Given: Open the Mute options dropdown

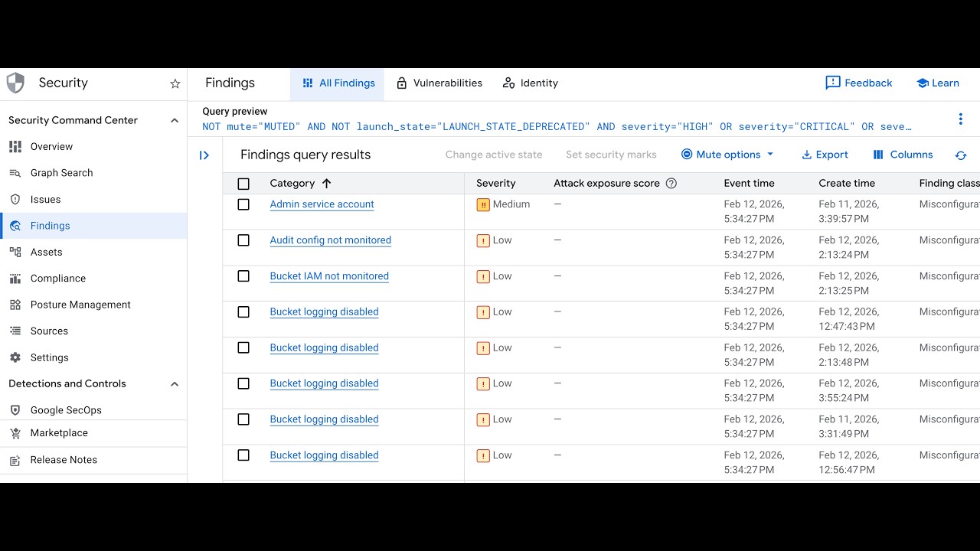Looking at the screenshot, I should [727, 155].
